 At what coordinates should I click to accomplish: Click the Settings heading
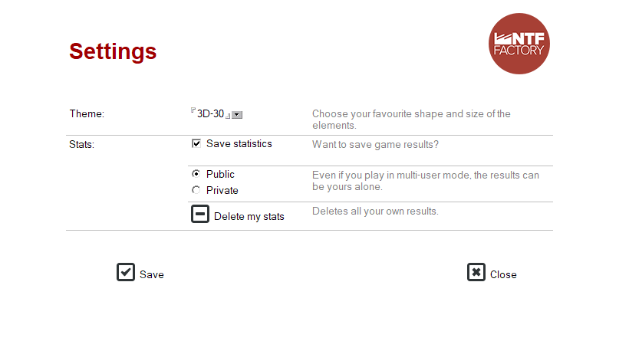[113, 51]
